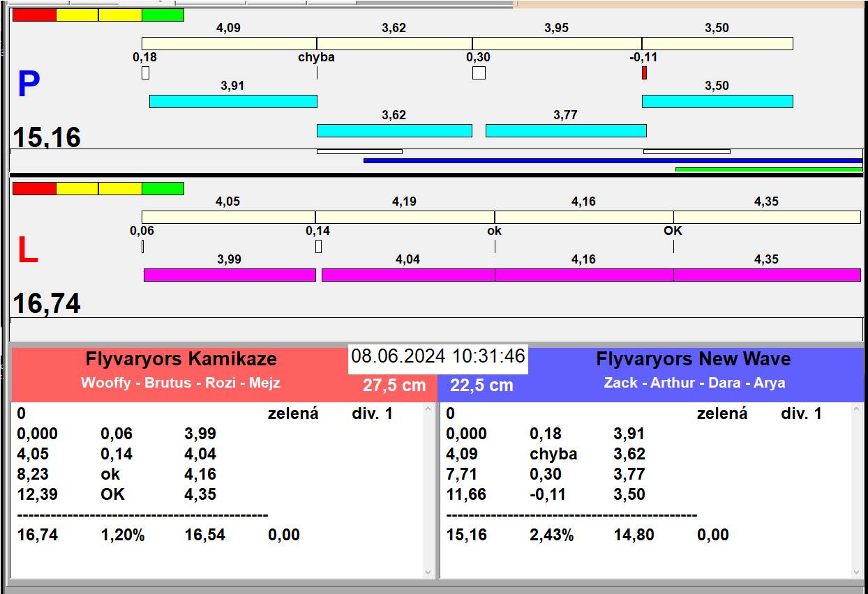
Task: Select the Flyvaryors Kamikaze team header
Action: [181, 360]
